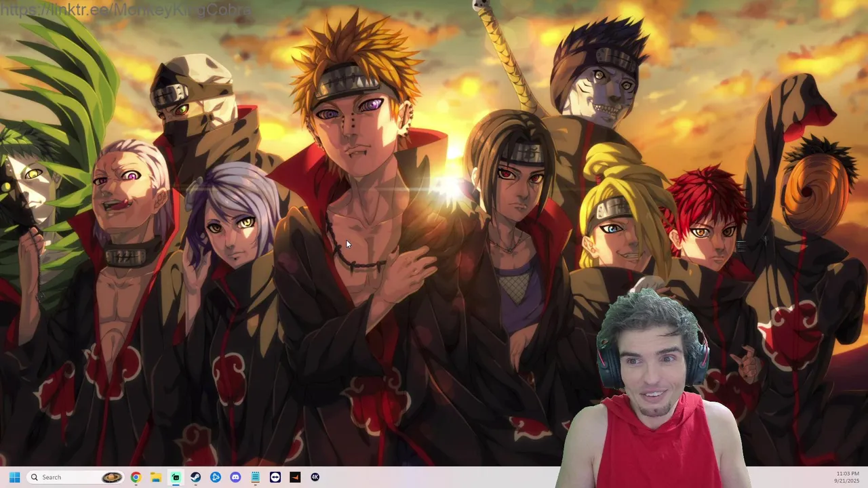
Task: Open the Windows Start menu
Action: [x=14, y=477]
